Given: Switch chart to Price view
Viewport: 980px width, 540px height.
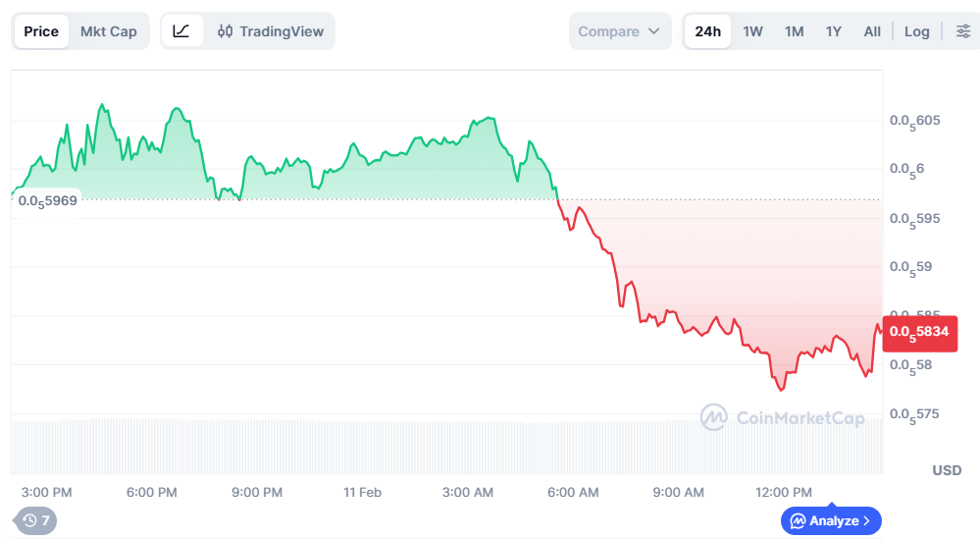Looking at the screenshot, I should [x=41, y=31].
